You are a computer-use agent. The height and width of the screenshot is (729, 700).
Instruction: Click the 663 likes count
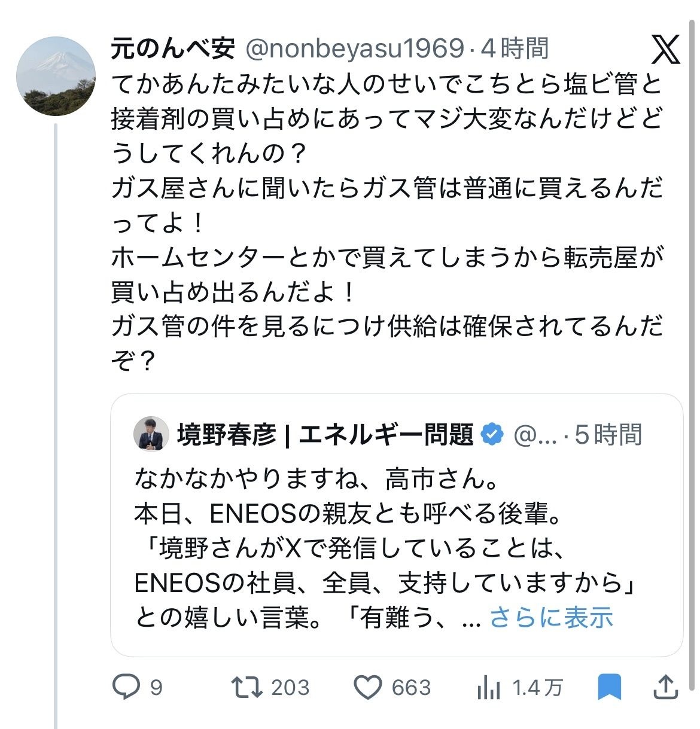click(411, 688)
